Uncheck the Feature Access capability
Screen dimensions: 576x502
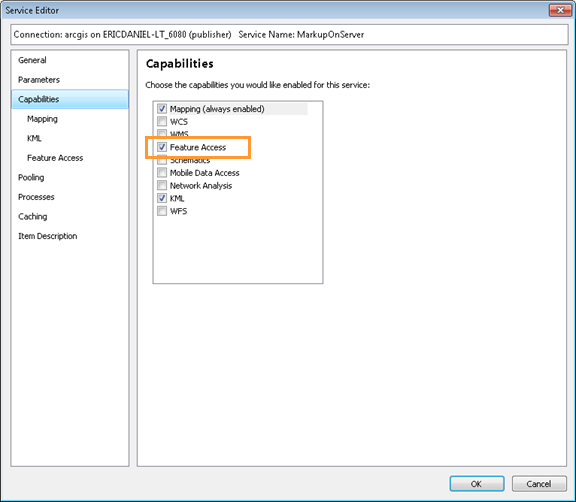tap(162, 147)
